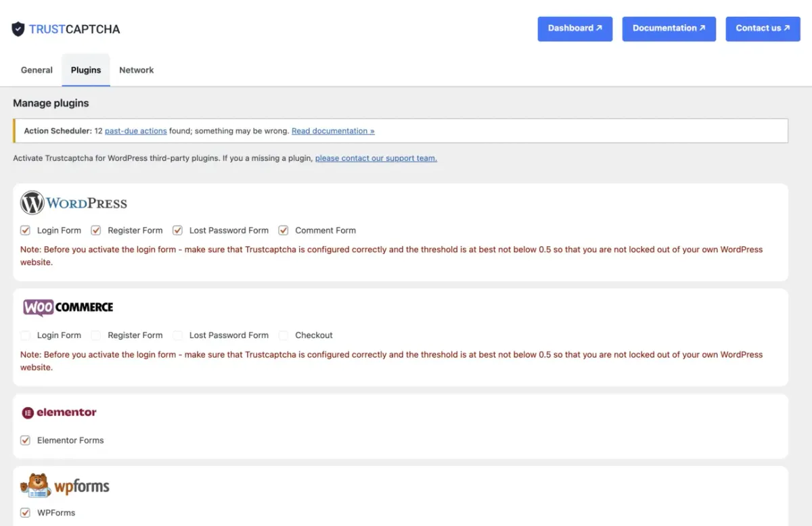Open the Dashboard button
Image resolution: width=812 pixels, height=526 pixels.
tap(575, 28)
